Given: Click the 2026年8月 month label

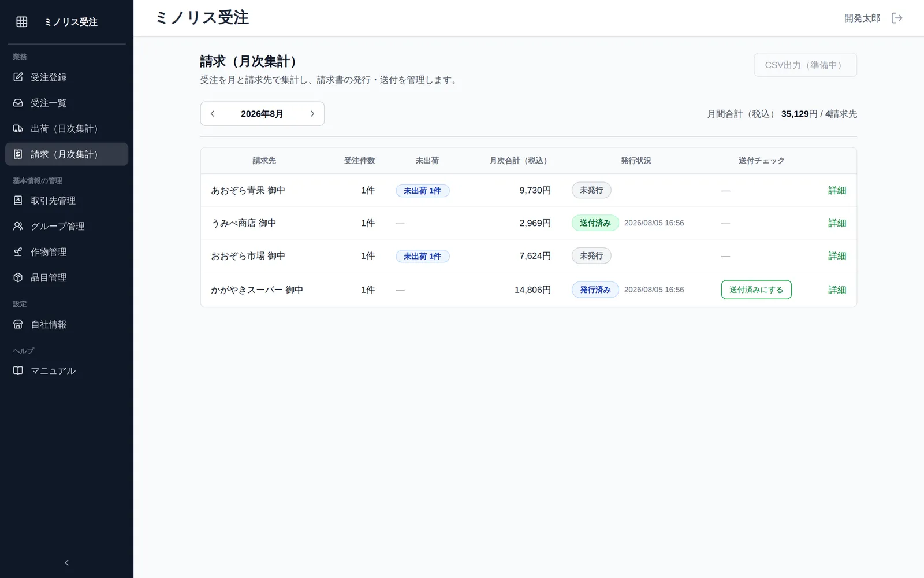Looking at the screenshot, I should [x=262, y=114].
